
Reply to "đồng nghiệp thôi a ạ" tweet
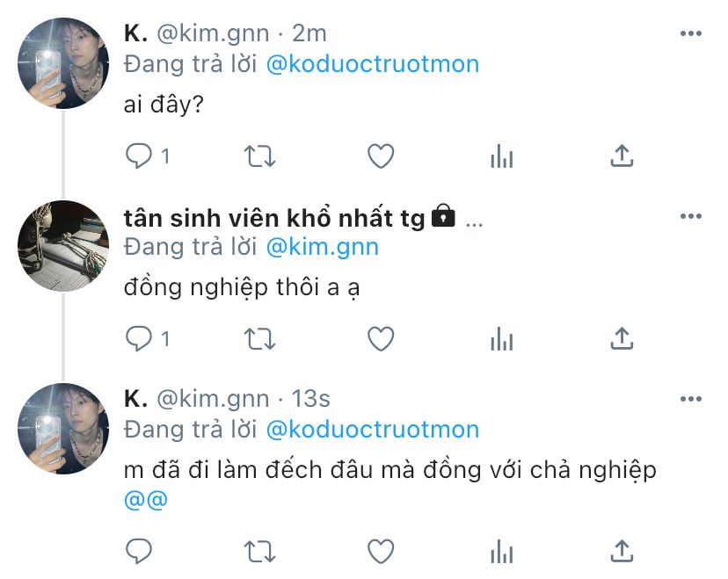[x=139, y=338]
